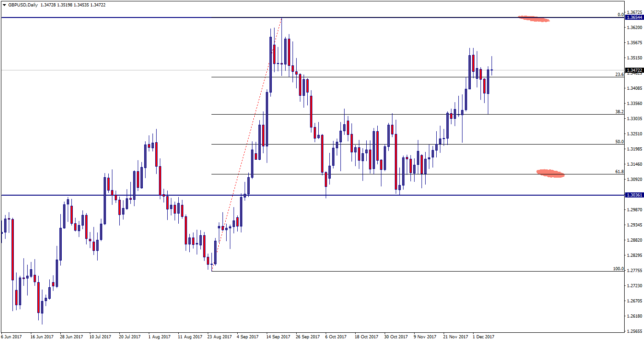
Task: Click the 6 Oct 2017 date label
Action: 336,337
